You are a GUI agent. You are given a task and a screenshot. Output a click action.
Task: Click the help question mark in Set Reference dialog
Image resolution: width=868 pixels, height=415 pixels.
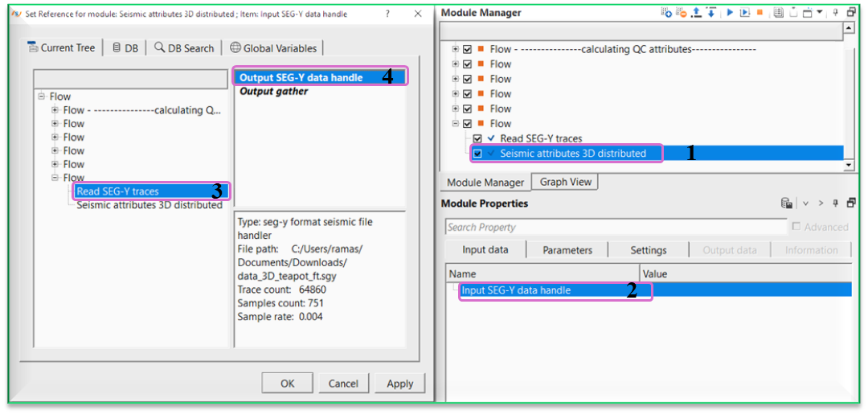tap(387, 14)
